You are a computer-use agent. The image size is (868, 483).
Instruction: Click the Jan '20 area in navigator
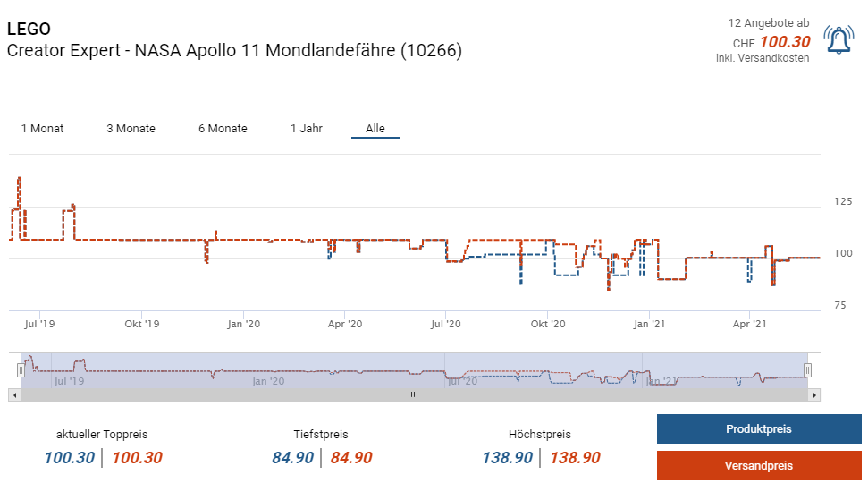tap(268, 381)
